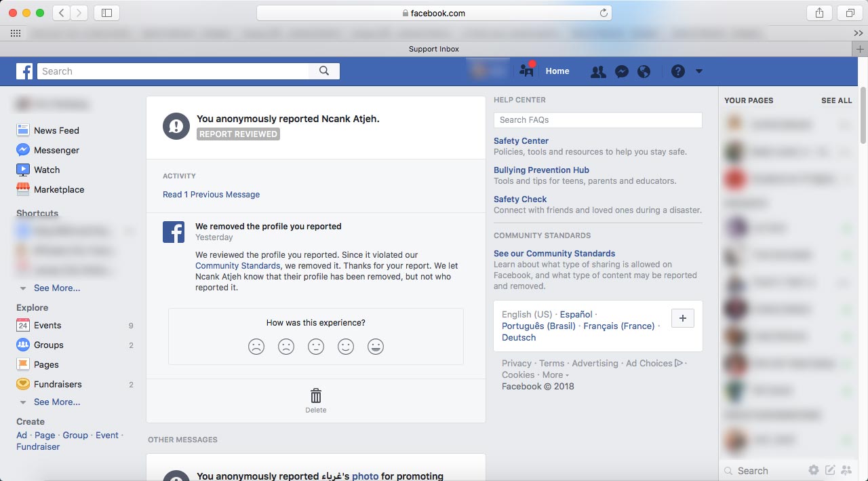The width and height of the screenshot is (868, 481).
Task: Expand See More under Explore
Action: (x=56, y=402)
